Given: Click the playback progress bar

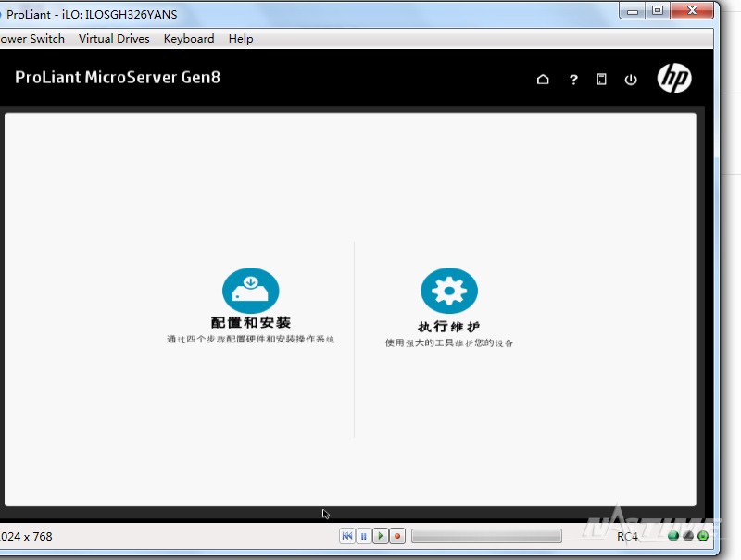Looking at the screenshot, I should pyautogui.click(x=486, y=536).
